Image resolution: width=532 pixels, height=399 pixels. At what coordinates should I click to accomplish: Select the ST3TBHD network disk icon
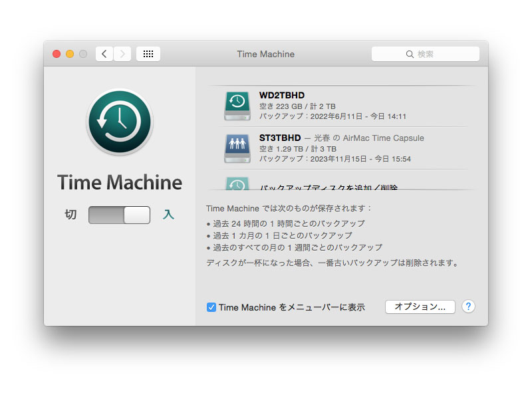(237, 148)
